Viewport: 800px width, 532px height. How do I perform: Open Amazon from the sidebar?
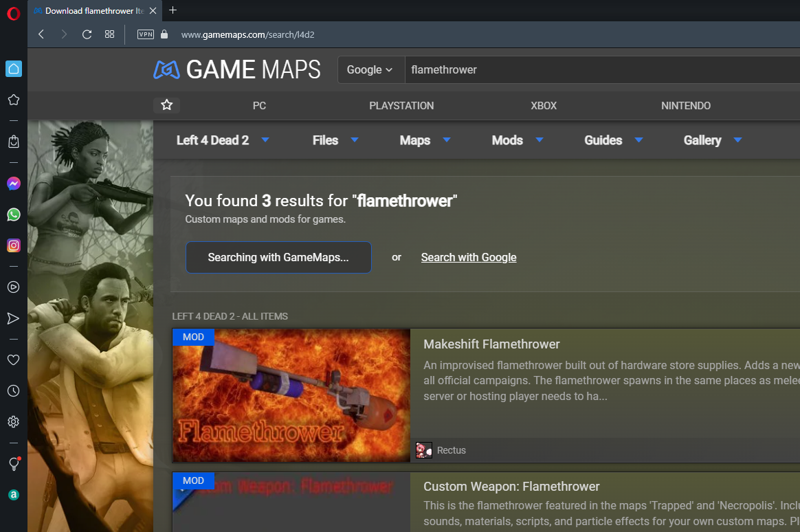click(x=13, y=494)
